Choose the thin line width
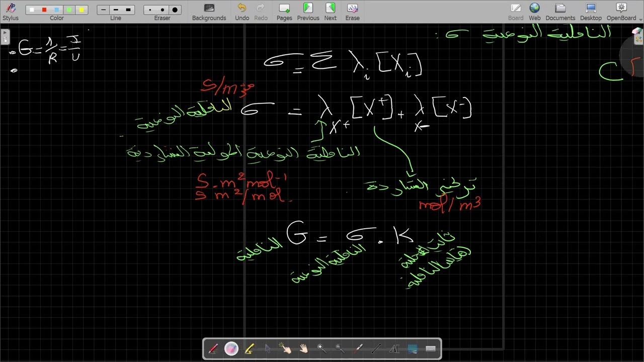 (x=104, y=10)
